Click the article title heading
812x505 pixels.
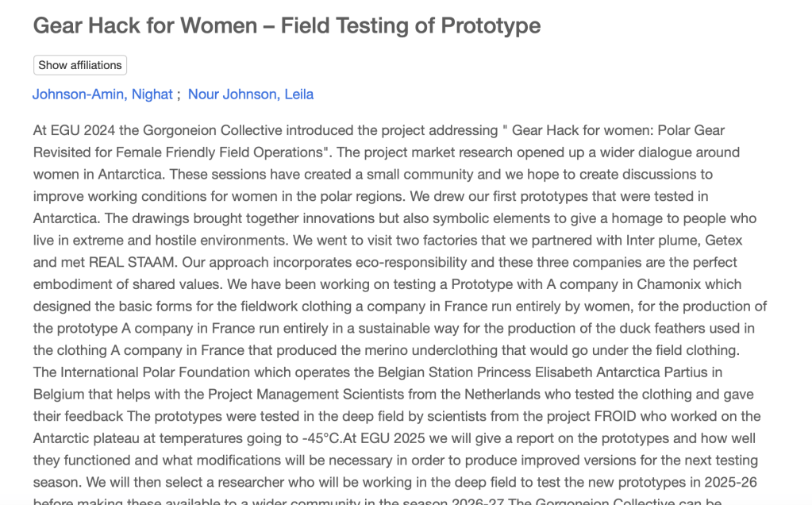(287, 25)
